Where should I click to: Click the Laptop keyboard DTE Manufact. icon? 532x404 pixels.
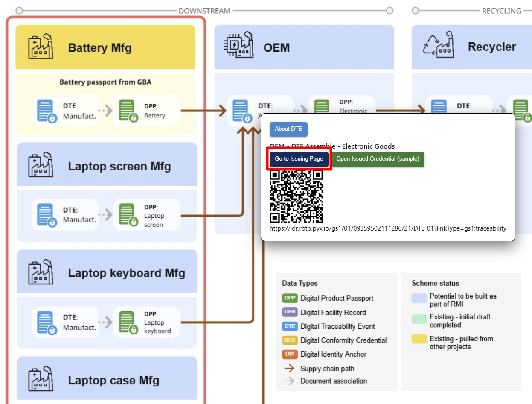[x=46, y=322]
